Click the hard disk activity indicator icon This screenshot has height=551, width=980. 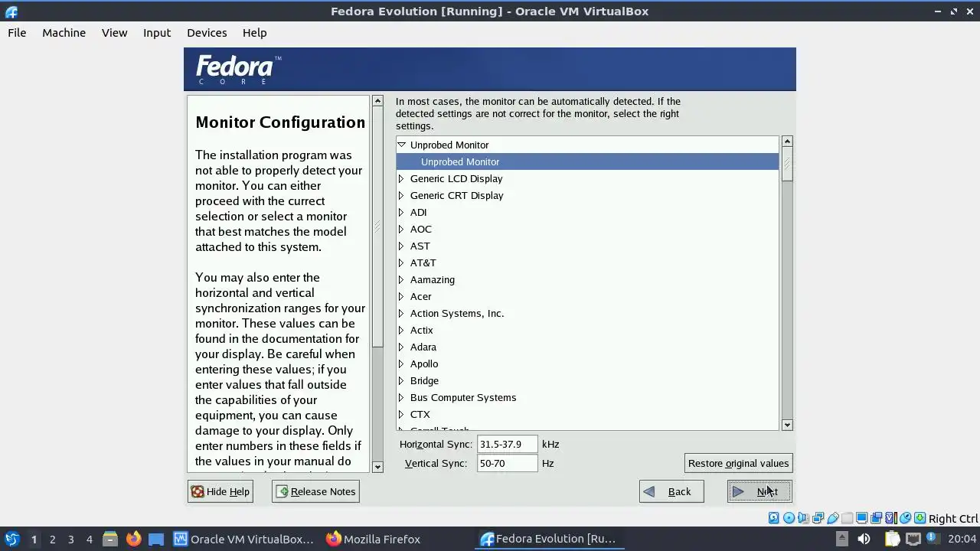[773, 518]
